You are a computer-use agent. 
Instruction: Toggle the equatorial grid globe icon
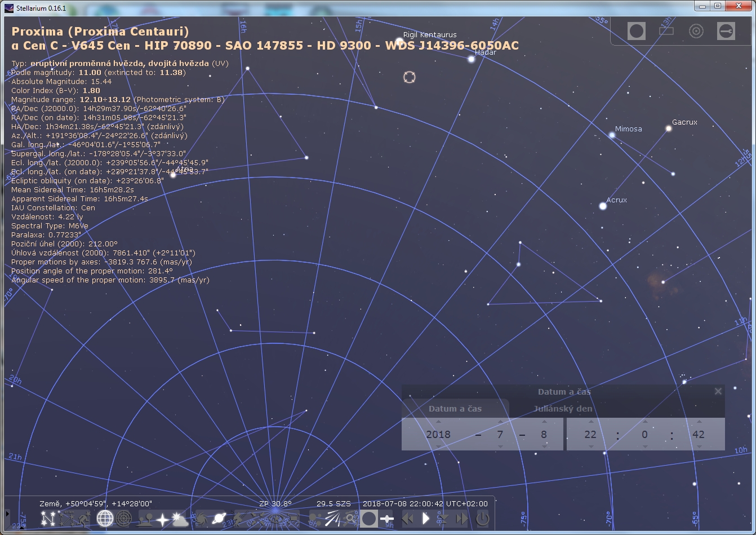coord(105,519)
